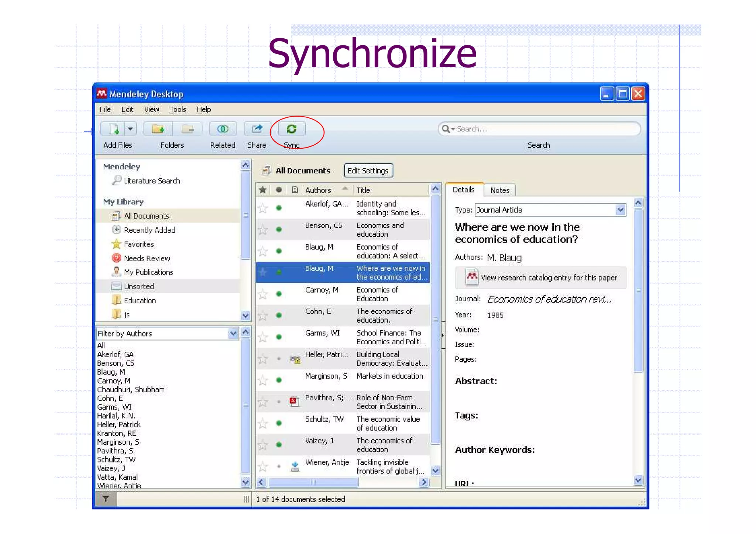Click the Share toolbar icon
This screenshot has height=534, width=756.
tap(257, 129)
